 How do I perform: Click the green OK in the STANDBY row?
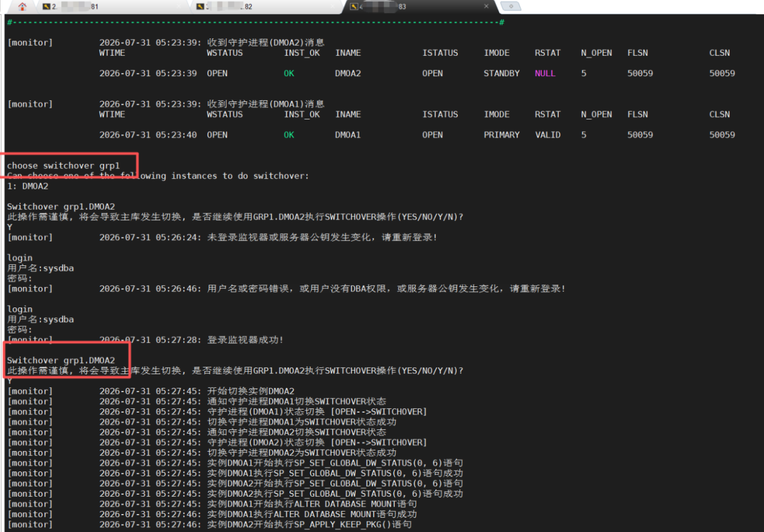[289, 73]
